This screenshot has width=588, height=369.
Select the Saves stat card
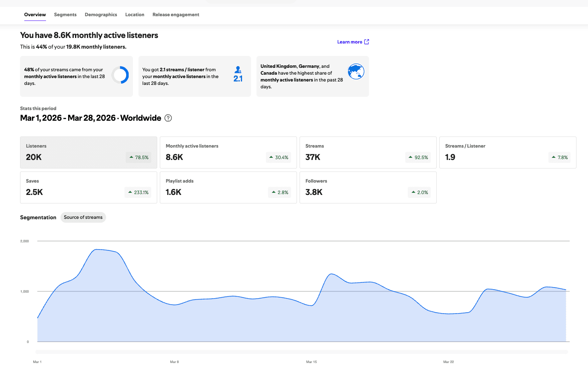pos(89,187)
